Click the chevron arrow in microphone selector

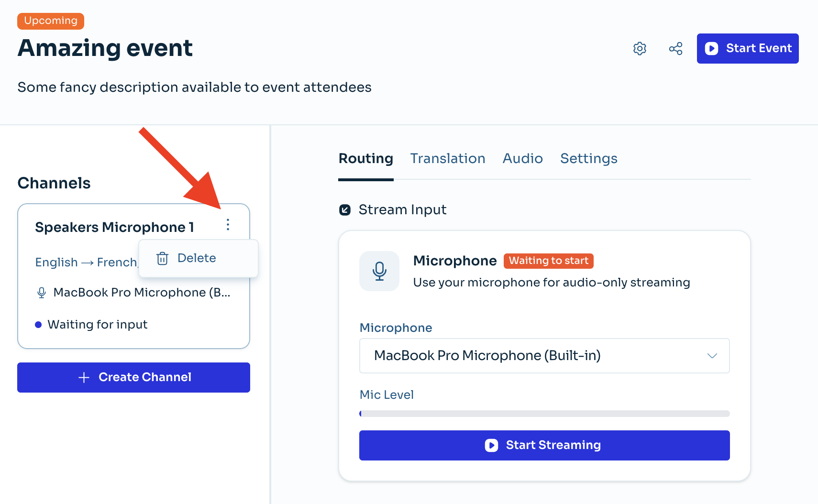pos(712,356)
